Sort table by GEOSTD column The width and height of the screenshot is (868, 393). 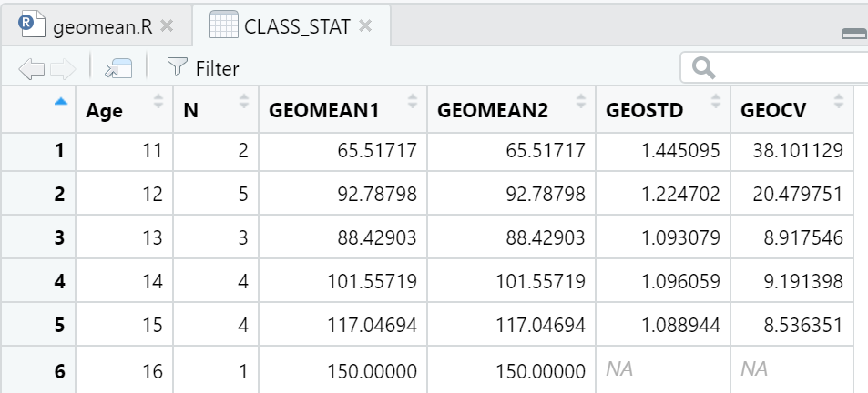tap(663, 109)
